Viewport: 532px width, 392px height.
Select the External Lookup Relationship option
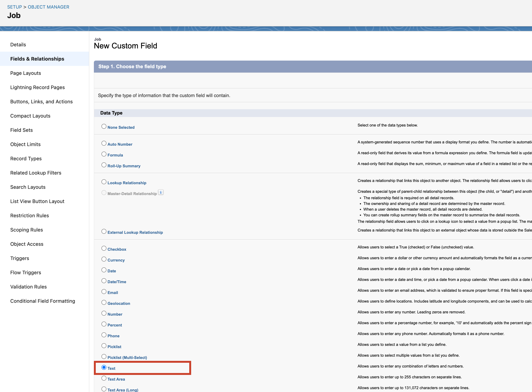click(x=104, y=231)
